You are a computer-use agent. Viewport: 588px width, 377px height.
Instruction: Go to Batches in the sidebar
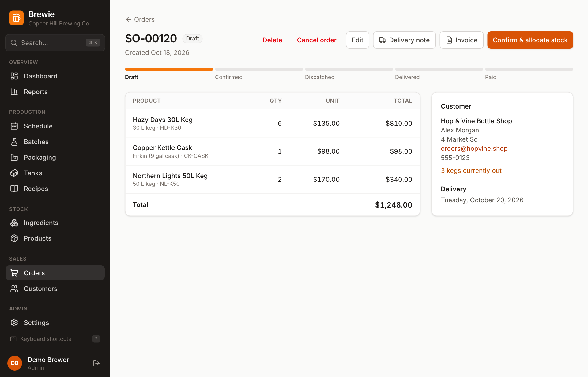[x=55, y=142]
